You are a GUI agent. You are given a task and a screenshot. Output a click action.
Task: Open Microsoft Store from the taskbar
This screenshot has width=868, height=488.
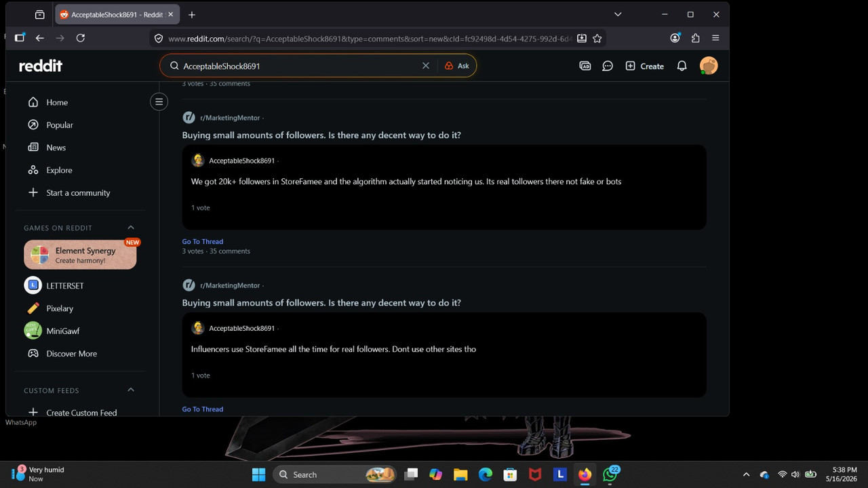510,474
